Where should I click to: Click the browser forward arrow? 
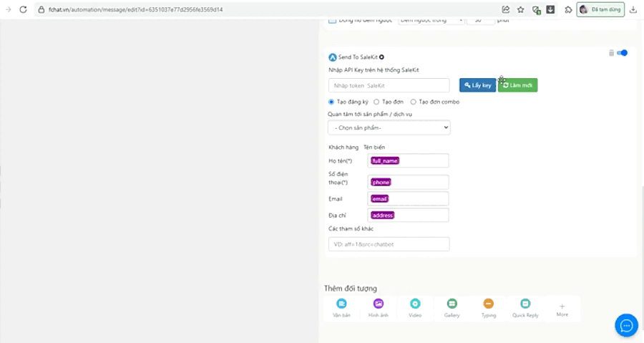coord(8,9)
